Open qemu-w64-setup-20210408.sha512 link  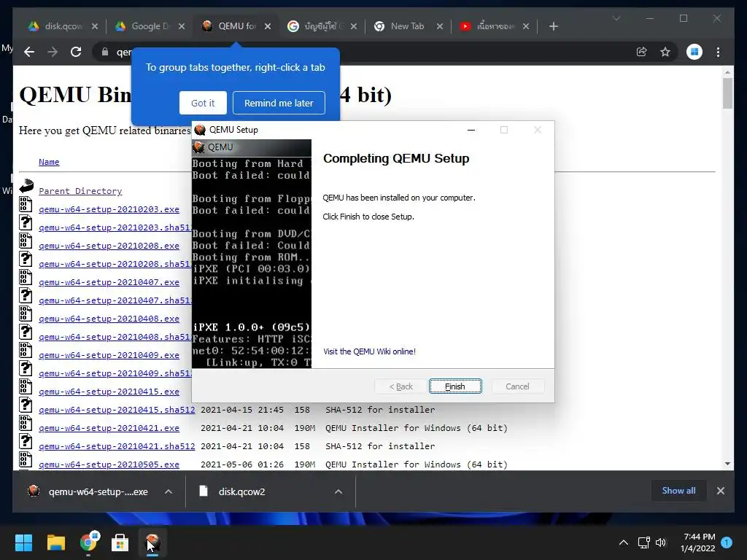pyautogui.click(x=115, y=337)
